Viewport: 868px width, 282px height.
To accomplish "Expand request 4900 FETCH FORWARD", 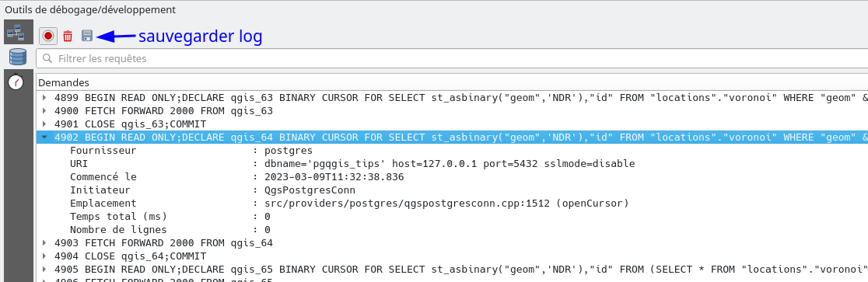I will [44, 110].
